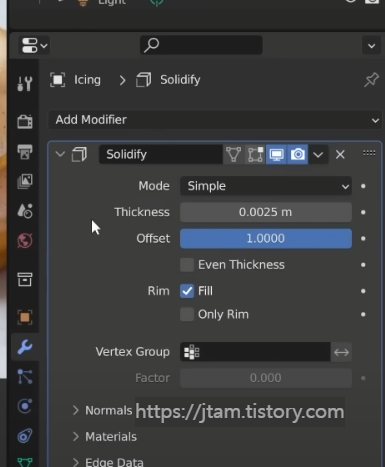Toggle viewport display of Solidify
The height and width of the screenshot is (467, 385).
(276, 154)
